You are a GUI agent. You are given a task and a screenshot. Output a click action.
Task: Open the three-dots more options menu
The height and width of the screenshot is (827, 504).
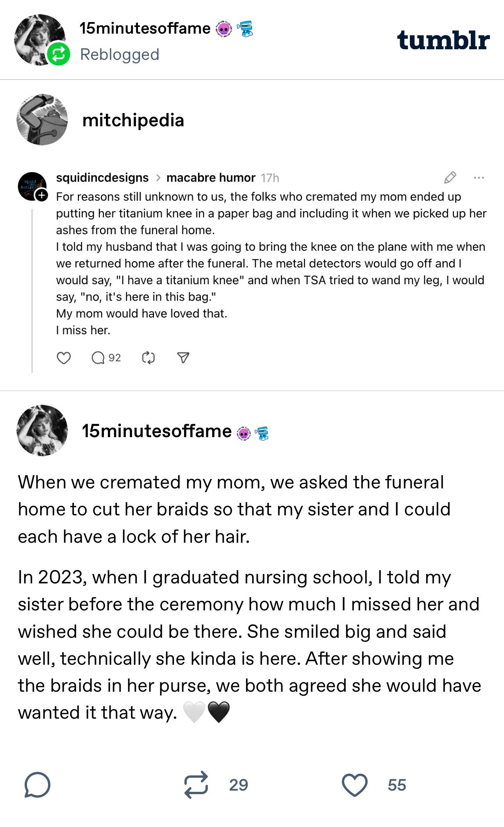[479, 178]
